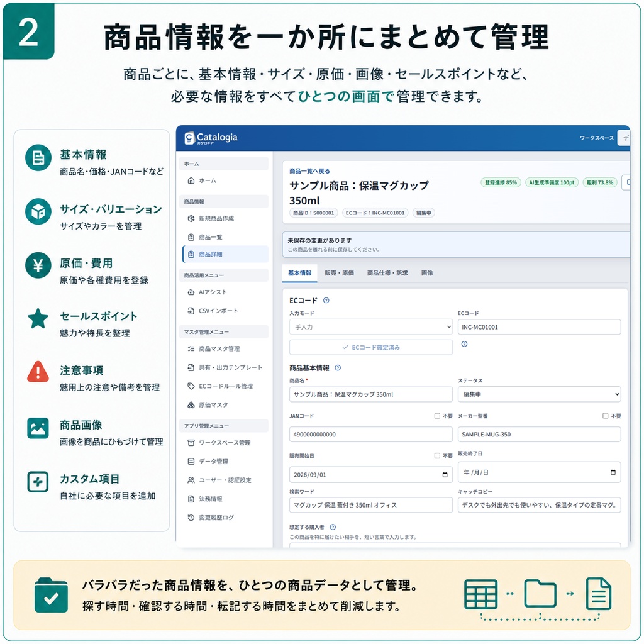644x644 pixels.
Task: Click the AI生成準備度 100pt badge
Action: pos(552,182)
